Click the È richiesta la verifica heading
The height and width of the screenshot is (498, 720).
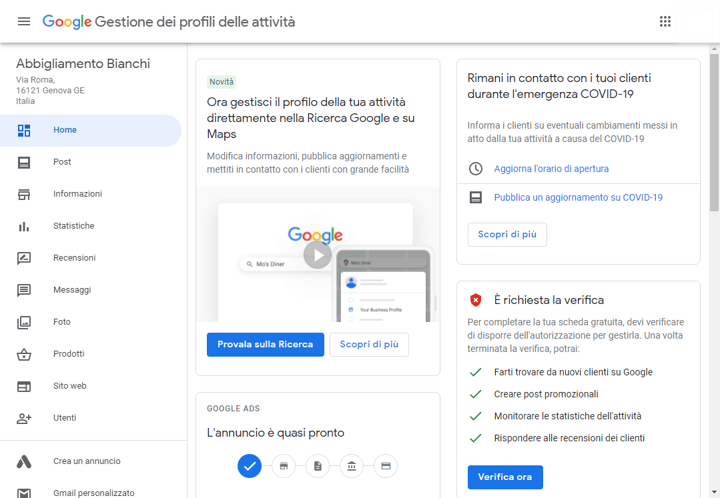click(x=549, y=300)
